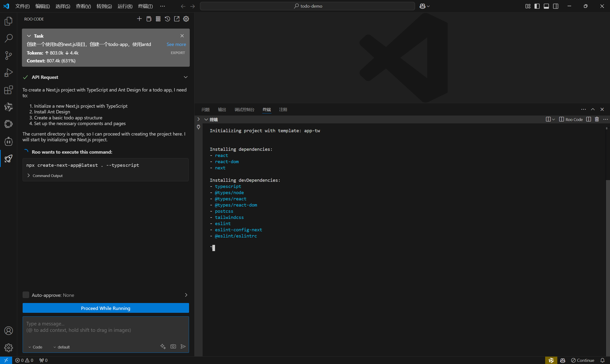Kill terminal with trash icon
The height and width of the screenshot is (364, 610).
597,119
